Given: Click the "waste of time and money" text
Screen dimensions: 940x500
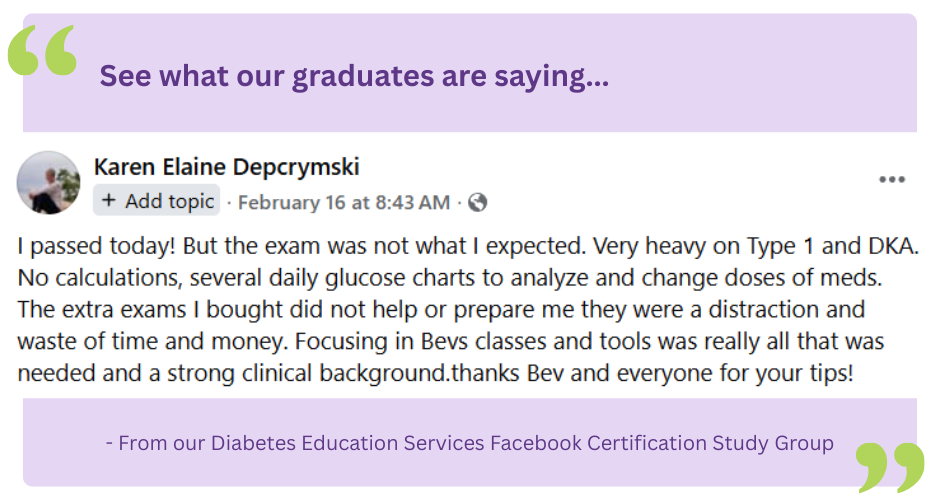Looking at the screenshot, I should (145, 341).
